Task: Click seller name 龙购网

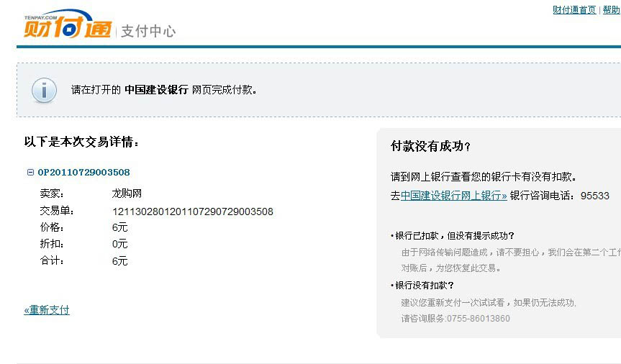Action: (x=127, y=194)
